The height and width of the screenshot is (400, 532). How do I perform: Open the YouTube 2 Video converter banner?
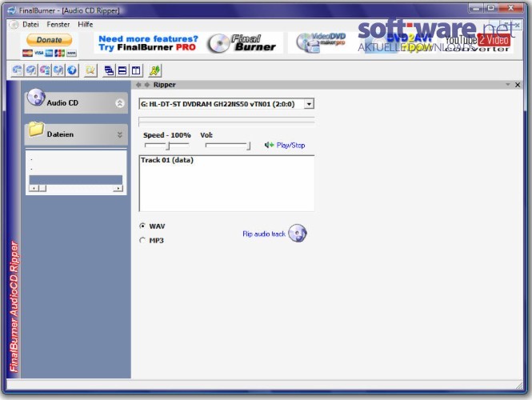pyautogui.click(x=478, y=43)
